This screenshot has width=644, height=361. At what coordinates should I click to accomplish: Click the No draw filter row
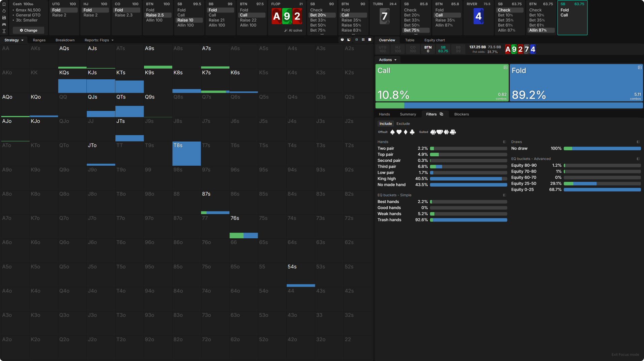576,149
